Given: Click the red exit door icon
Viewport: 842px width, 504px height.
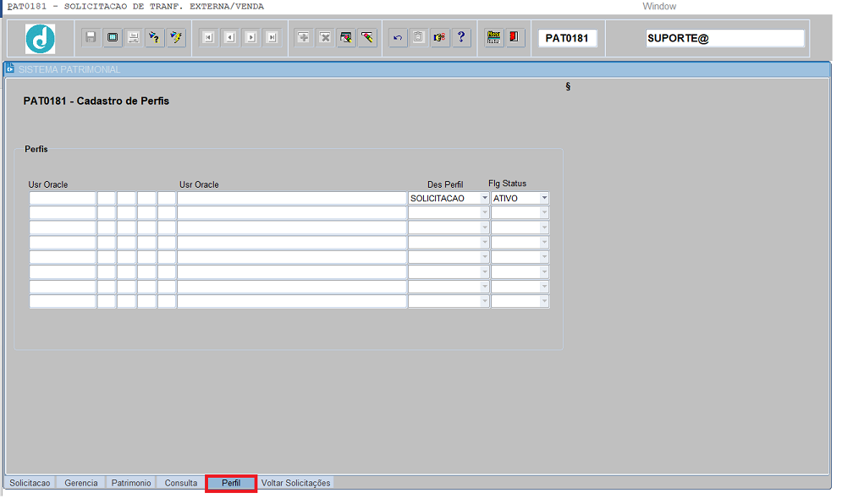Looking at the screenshot, I should pos(515,38).
